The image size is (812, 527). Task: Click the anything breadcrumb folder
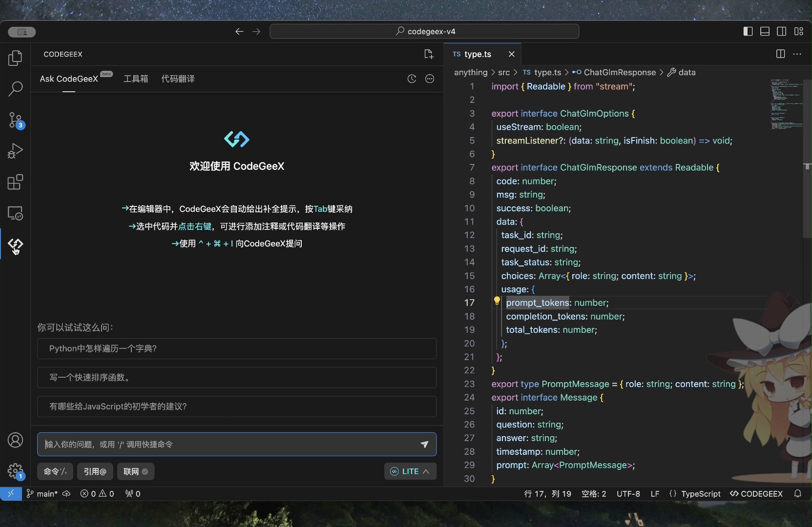(x=471, y=72)
